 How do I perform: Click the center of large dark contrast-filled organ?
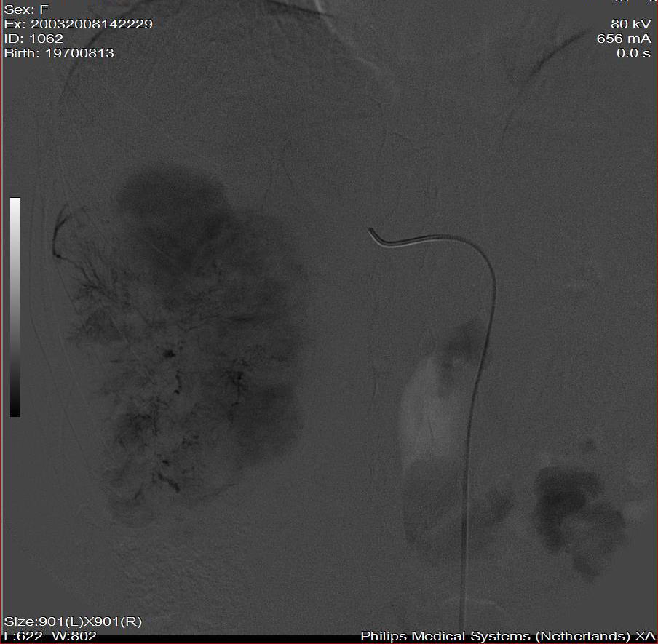click(x=197, y=342)
